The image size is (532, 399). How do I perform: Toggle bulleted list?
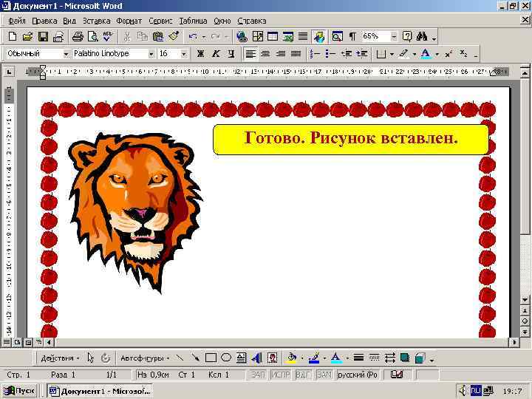pos(330,54)
